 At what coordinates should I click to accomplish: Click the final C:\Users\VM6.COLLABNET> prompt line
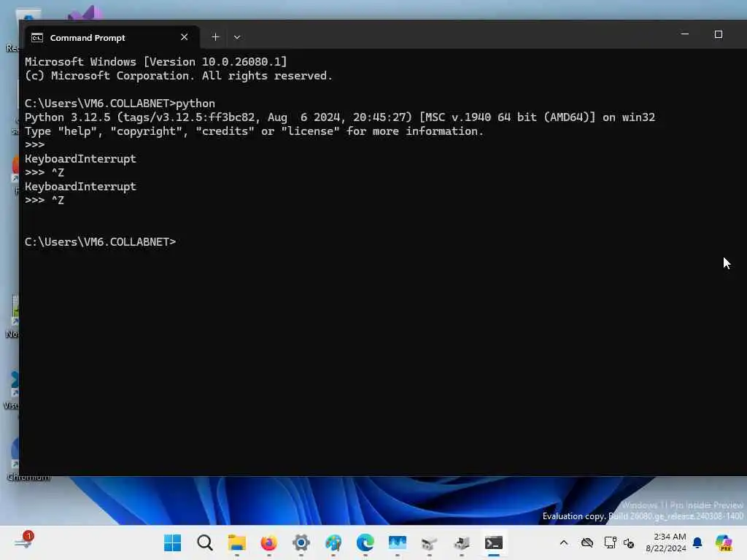[x=101, y=242]
